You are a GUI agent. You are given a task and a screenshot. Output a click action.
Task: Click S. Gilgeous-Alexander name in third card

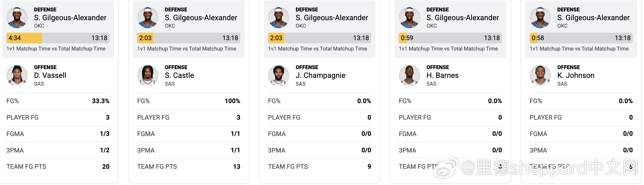(332, 18)
